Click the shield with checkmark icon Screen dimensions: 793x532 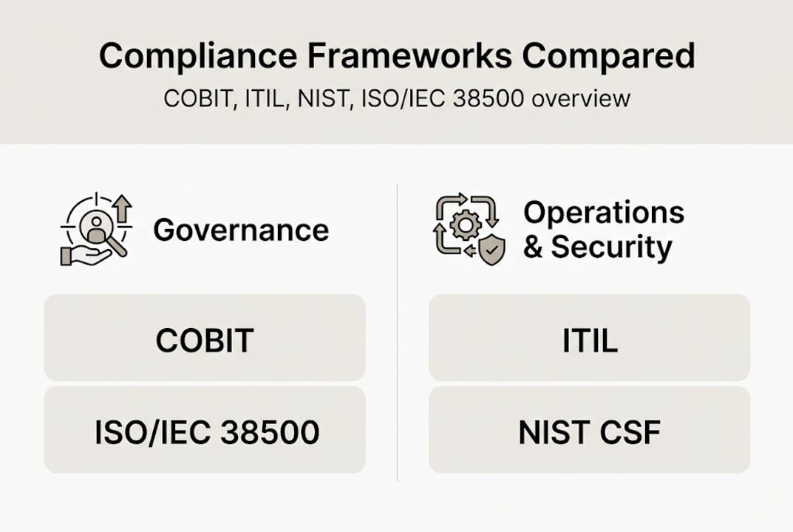click(491, 250)
